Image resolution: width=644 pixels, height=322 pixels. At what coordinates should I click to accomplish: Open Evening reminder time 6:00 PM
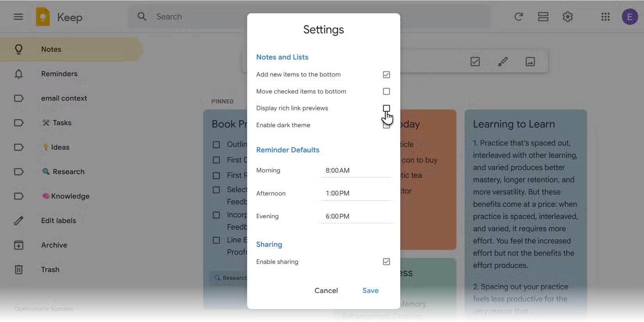[356, 216]
